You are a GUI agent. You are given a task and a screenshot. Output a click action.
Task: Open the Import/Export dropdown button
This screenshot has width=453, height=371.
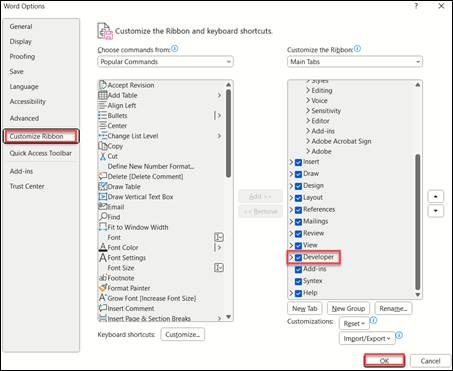tap(367, 339)
